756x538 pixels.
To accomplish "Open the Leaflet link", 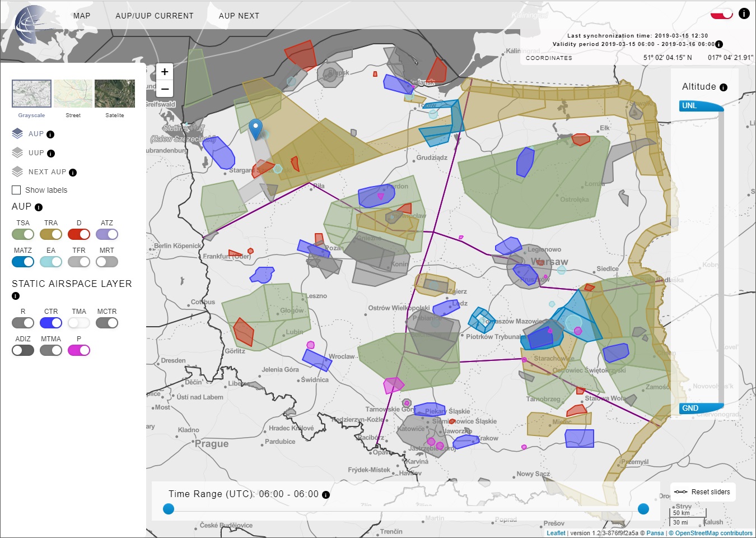I will 556,533.
